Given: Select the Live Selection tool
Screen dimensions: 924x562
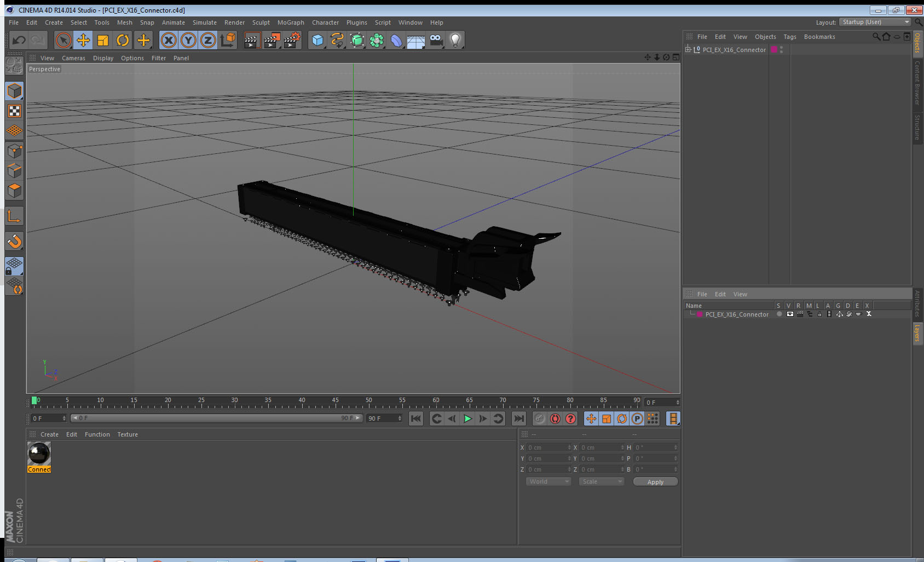Looking at the screenshot, I should click(x=63, y=40).
